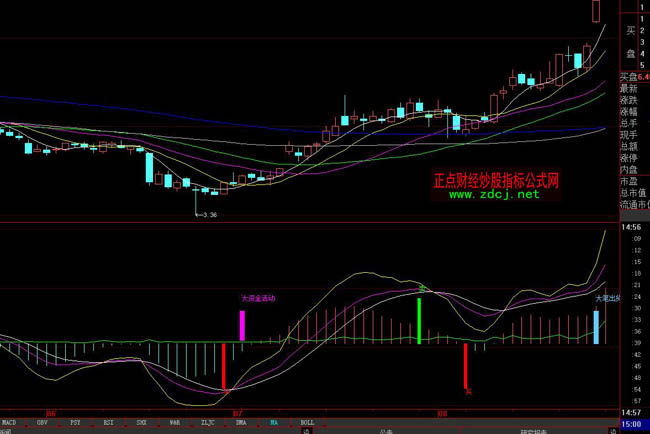The height and width of the screenshot is (434, 650).
Task: Click the 15:00 time label at bottom right
Action: click(632, 424)
